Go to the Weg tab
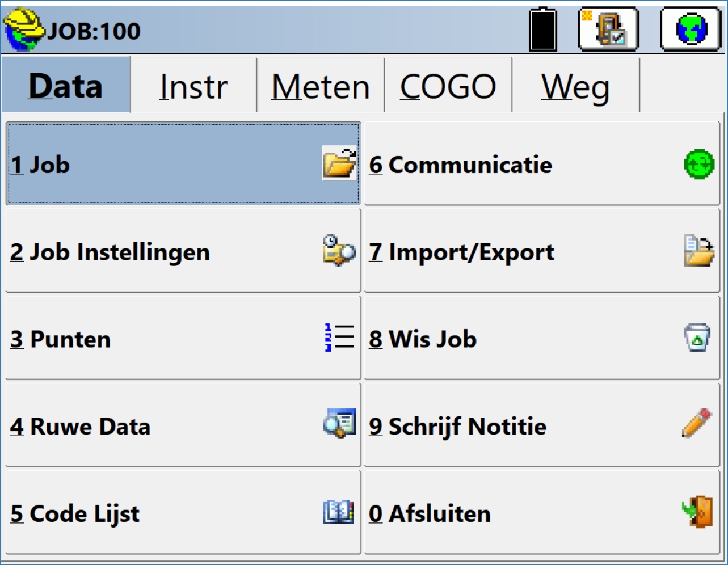 pos(575,86)
